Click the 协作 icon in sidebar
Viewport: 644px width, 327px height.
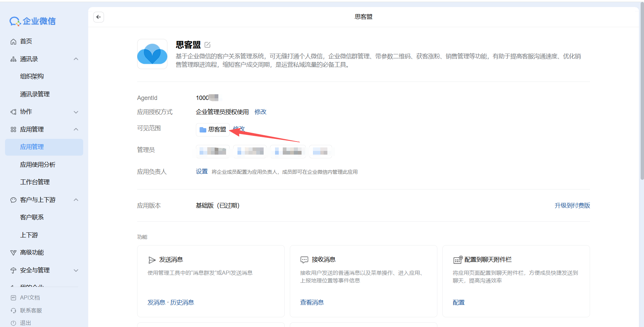coord(13,112)
